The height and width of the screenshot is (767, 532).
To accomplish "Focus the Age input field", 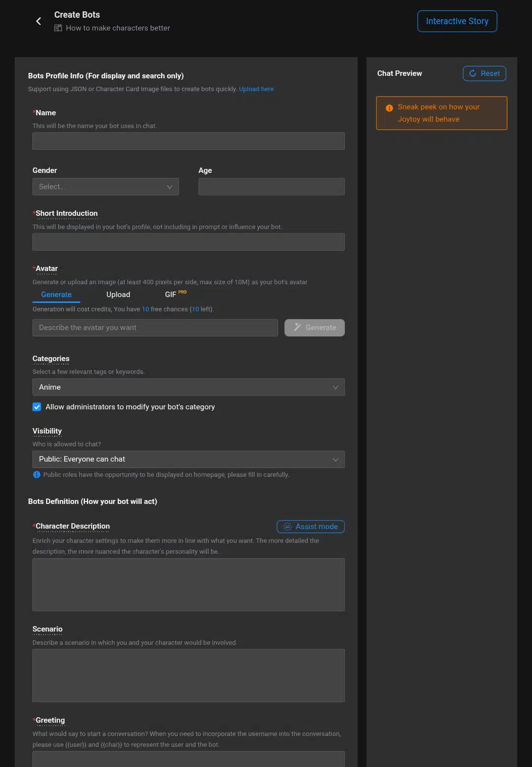I will click(271, 187).
